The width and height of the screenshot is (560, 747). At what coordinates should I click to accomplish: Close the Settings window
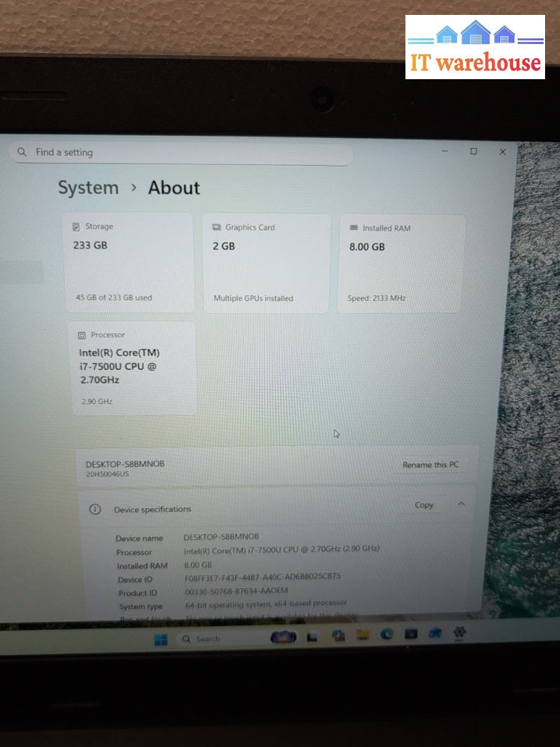(503, 152)
